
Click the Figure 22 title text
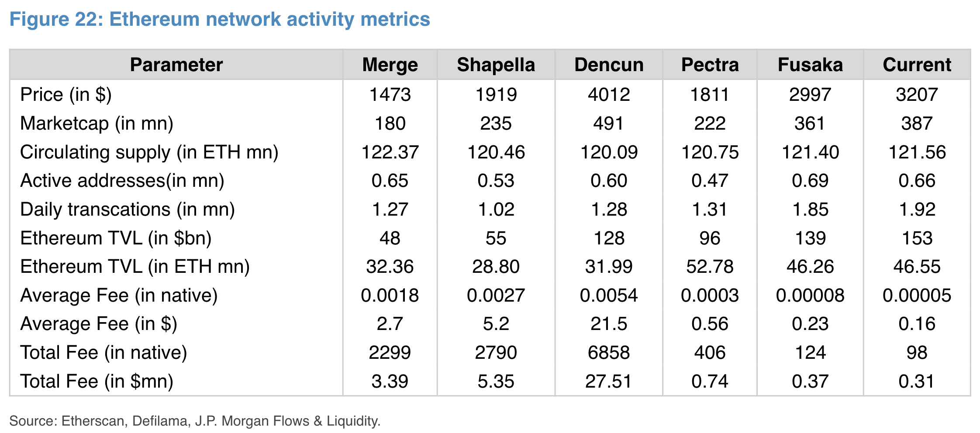click(x=220, y=19)
